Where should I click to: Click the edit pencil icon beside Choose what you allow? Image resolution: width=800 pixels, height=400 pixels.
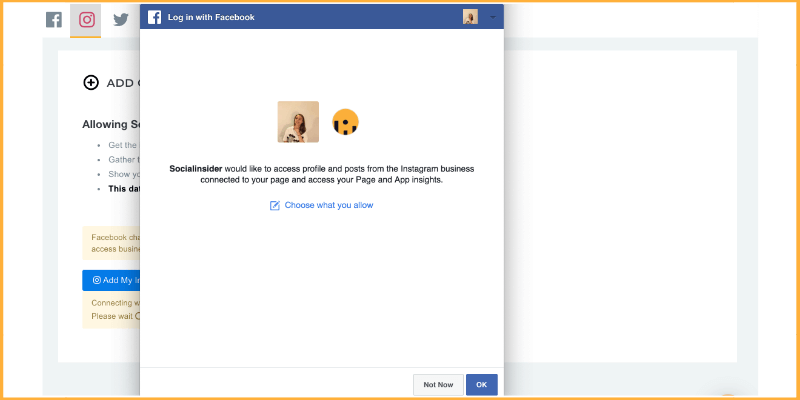pyautogui.click(x=274, y=206)
